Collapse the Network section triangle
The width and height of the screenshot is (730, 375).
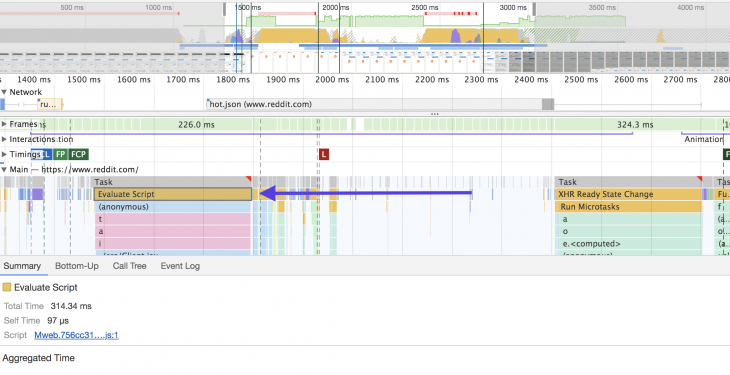click(4, 92)
